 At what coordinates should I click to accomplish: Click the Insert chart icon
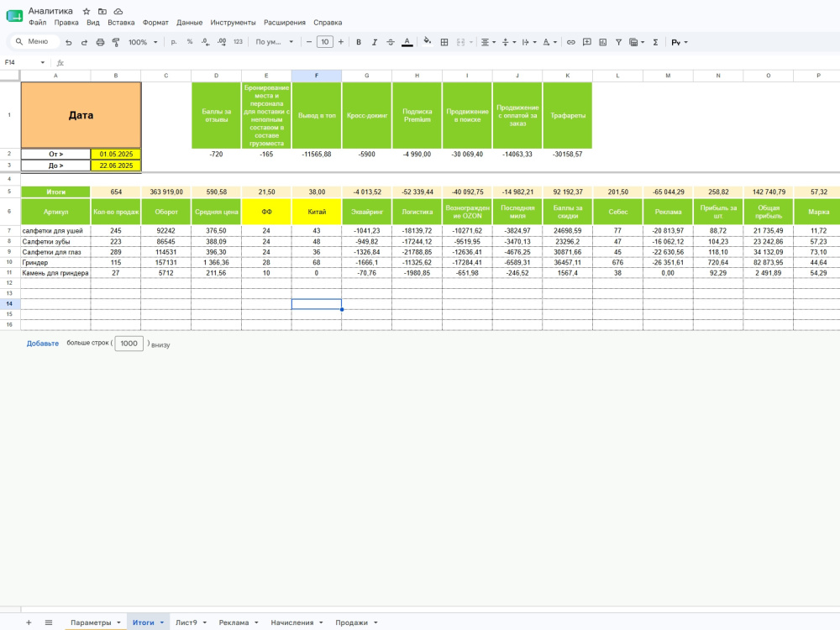tap(602, 42)
